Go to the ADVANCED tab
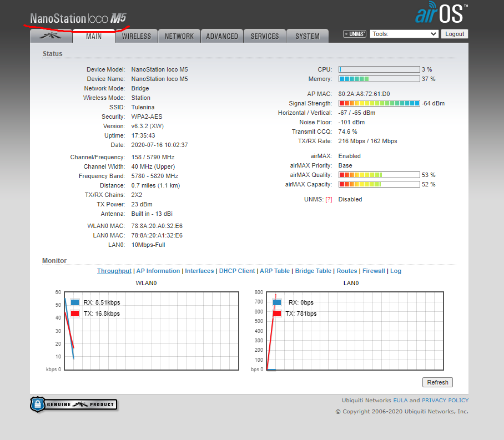Viewport: 504px width, 440px height. (222, 36)
